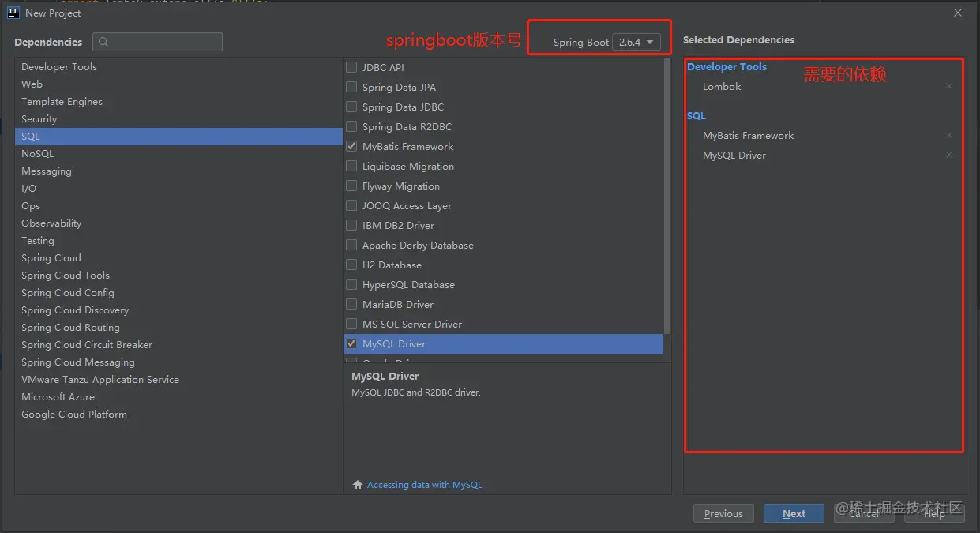Tick the Spring Data R2DBC checkbox

click(351, 126)
